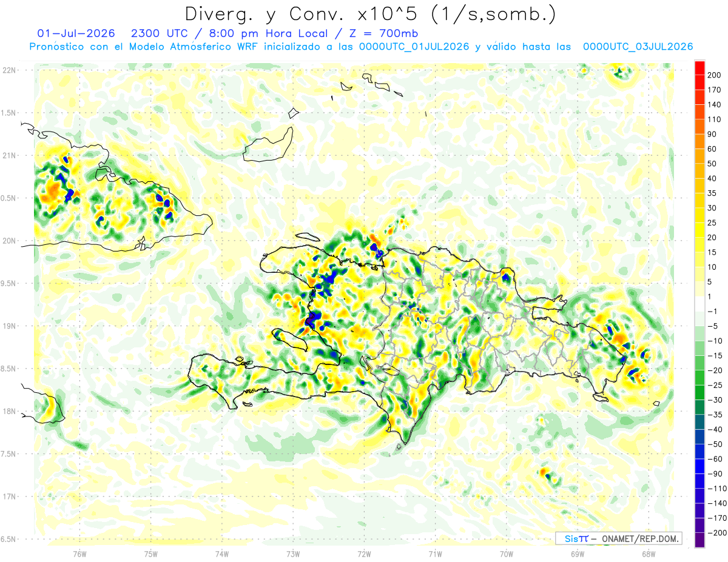Click the positive '200' scale value

point(715,75)
